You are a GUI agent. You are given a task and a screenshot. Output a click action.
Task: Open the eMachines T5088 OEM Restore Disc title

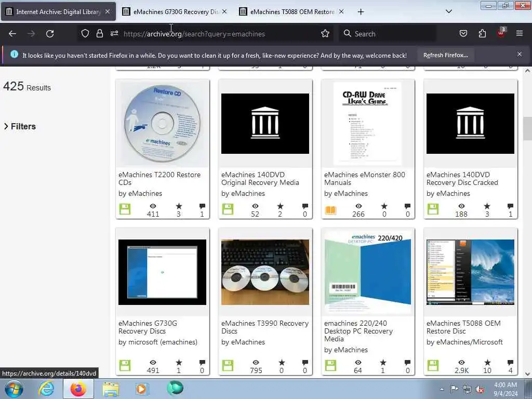[463, 327]
